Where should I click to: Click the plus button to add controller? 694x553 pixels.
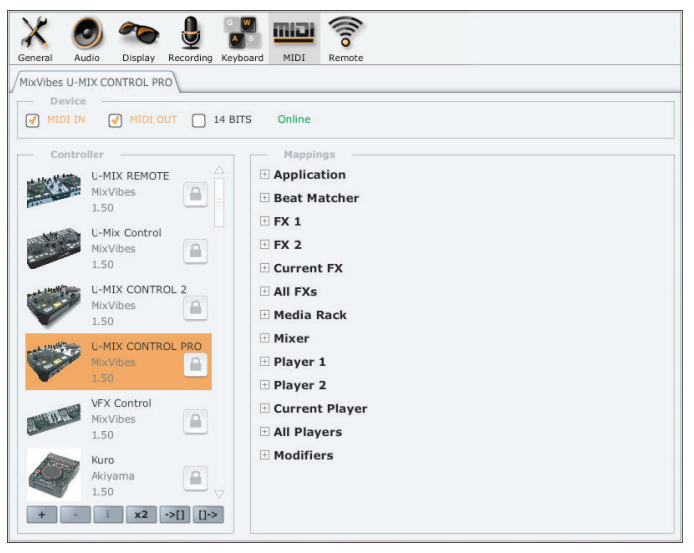click(42, 514)
